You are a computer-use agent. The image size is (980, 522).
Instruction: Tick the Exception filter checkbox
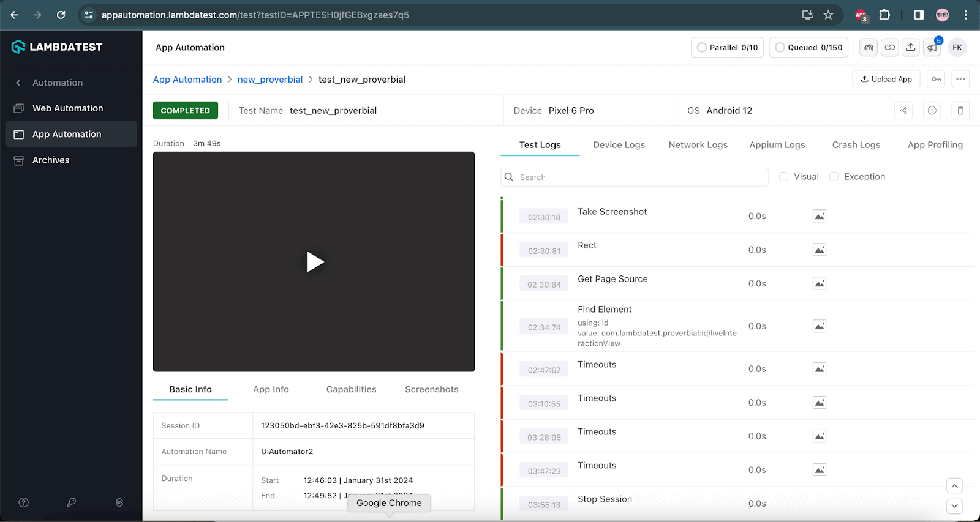point(834,177)
